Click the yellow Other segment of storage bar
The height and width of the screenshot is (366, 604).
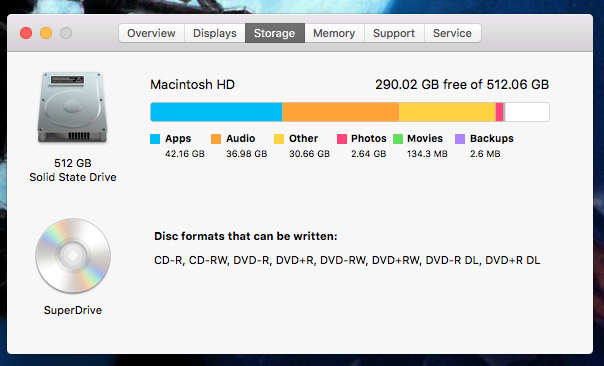pos(447,112)
